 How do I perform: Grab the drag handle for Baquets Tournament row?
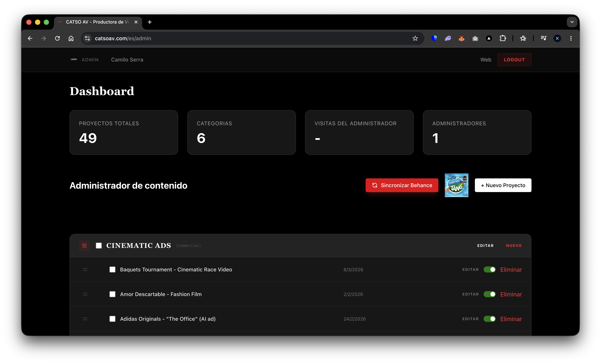(85, 269)
